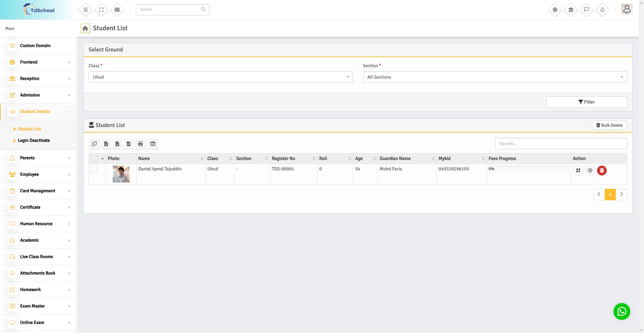The image size is (644, 333).
Task: Open the calendar icon in header
Action: click(571, 10)
